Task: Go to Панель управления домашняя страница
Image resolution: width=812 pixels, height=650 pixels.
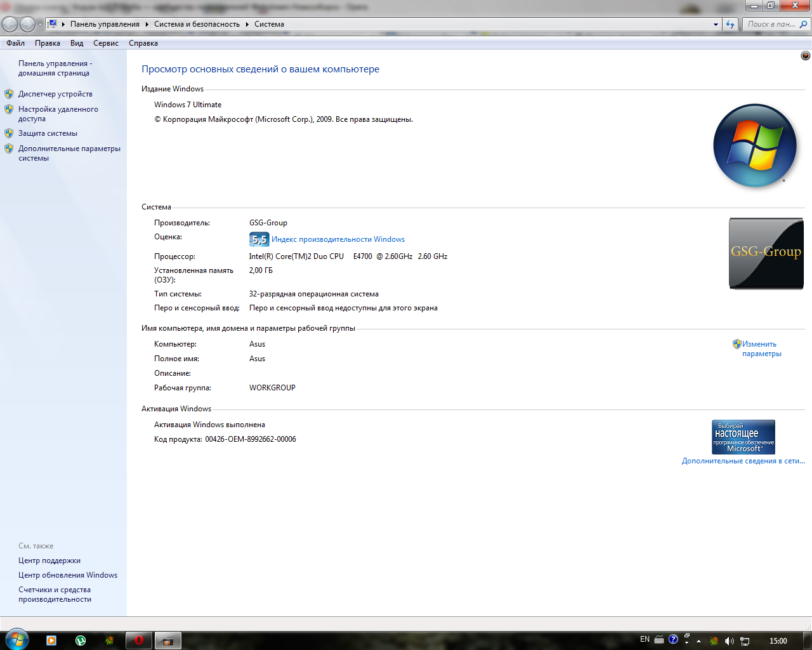Action: 55,68
